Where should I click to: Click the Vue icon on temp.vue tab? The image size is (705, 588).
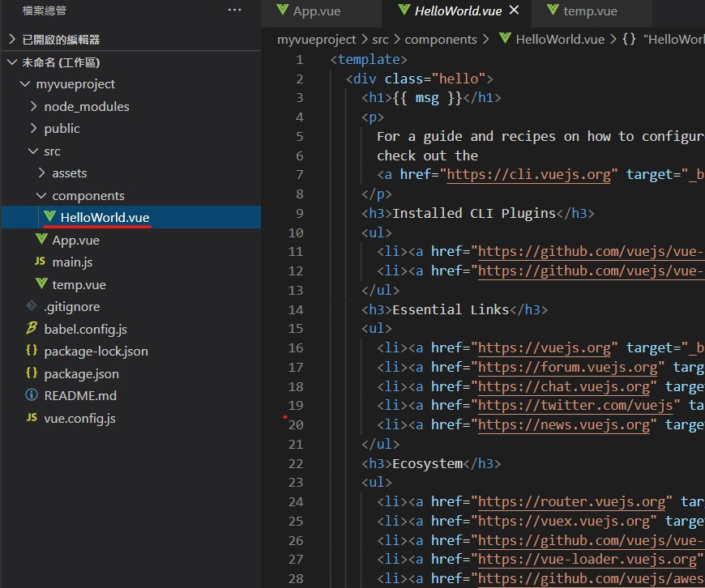(553, 10)
